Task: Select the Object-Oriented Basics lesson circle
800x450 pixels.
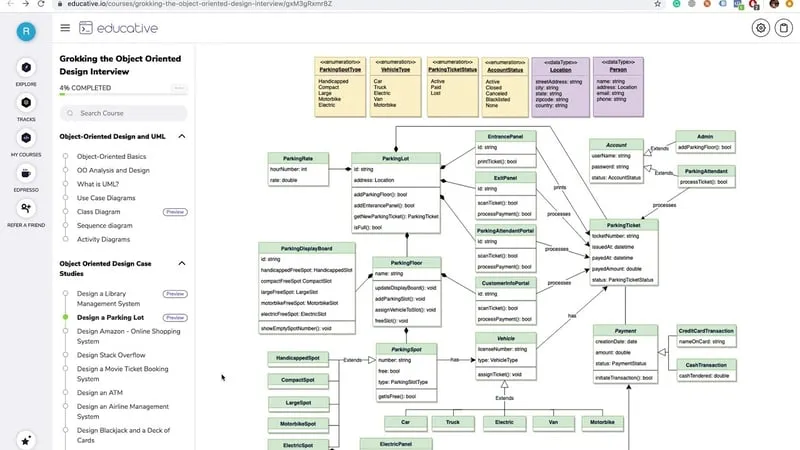Action: [65, 156]
